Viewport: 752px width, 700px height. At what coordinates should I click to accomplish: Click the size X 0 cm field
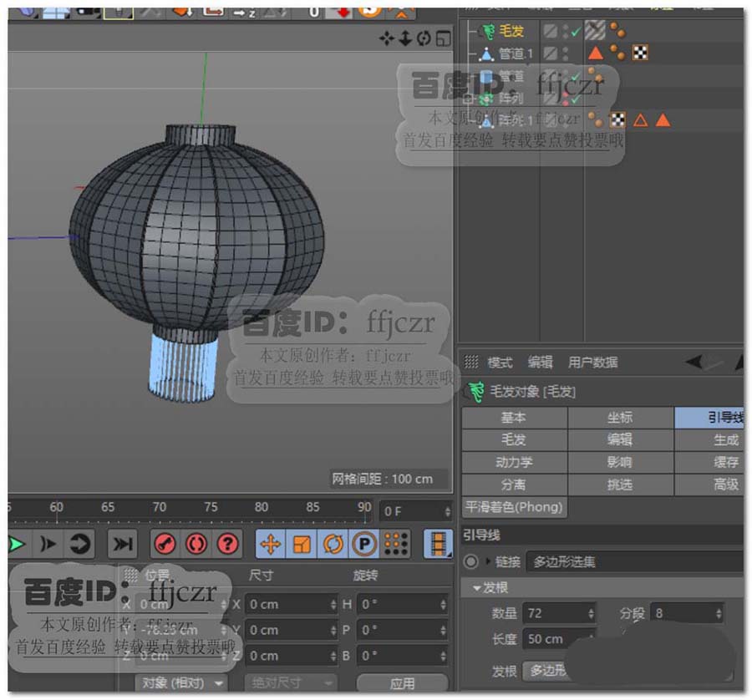coord(291,605)
